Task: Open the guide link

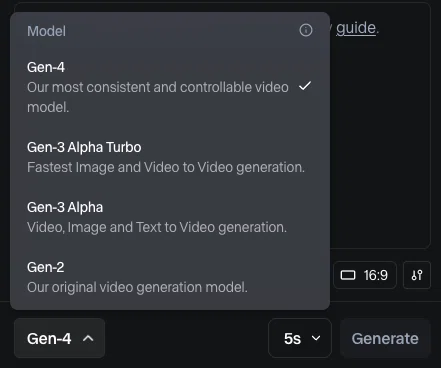Action: point(356,28)
